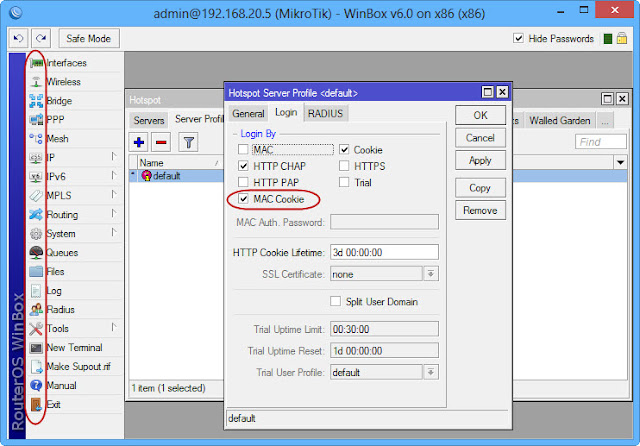This screenshot has height=446, width=640.
Task: Open the Servers tab in Hotspot
Action: point(149,120)
